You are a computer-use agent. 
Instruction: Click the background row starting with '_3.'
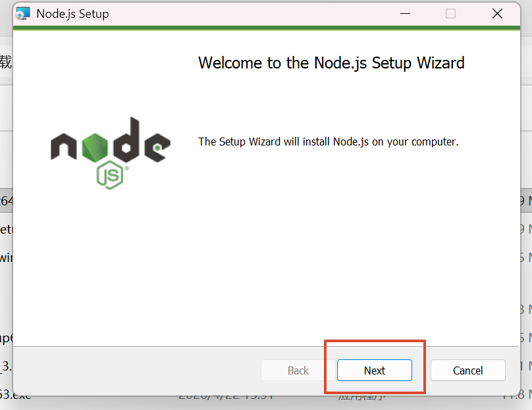[7, 366]
